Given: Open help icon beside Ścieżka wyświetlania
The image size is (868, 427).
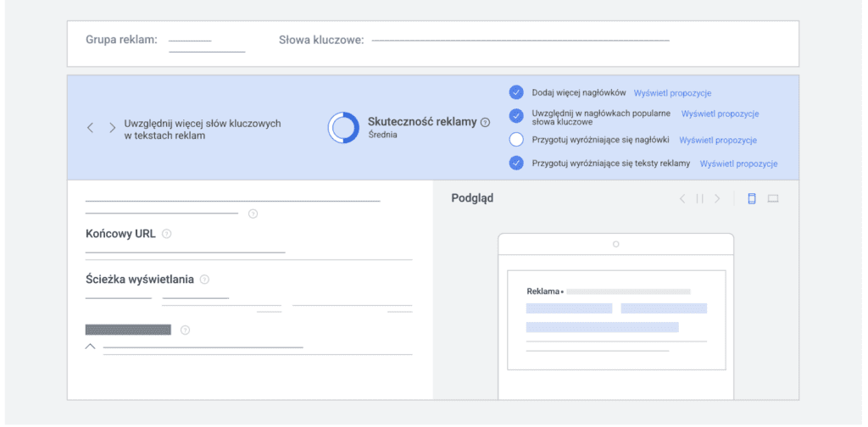Looking at the screenshot, I should coord(204,280).
